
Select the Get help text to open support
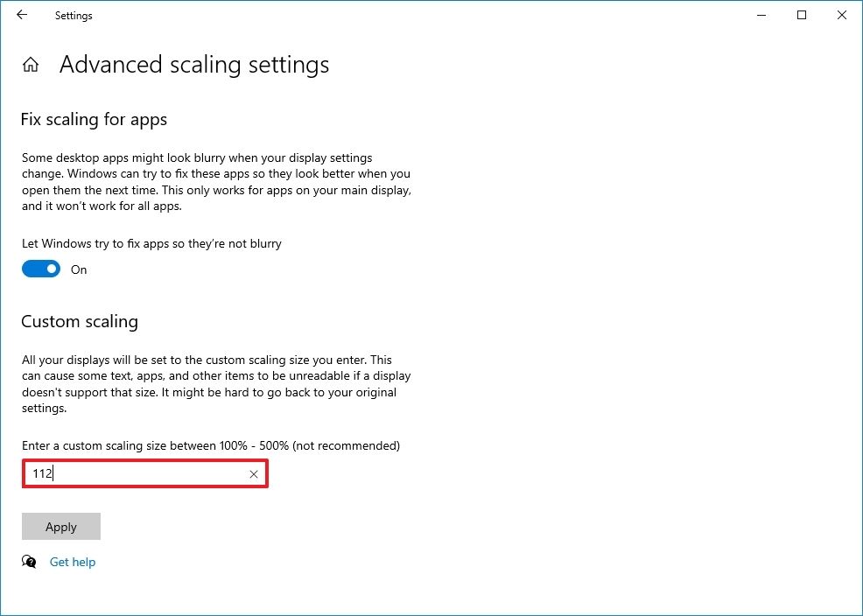[x=73, y=561]
